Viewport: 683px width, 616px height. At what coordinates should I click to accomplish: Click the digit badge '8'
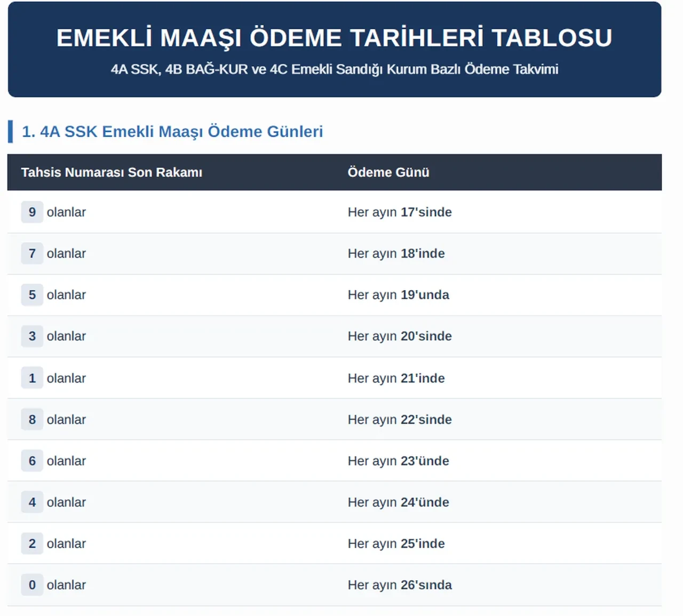point(32,420)
